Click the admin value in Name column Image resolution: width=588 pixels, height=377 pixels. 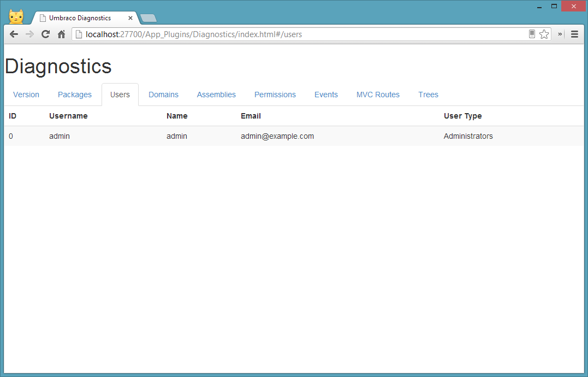pyautogui.click(x=177, y=136)
